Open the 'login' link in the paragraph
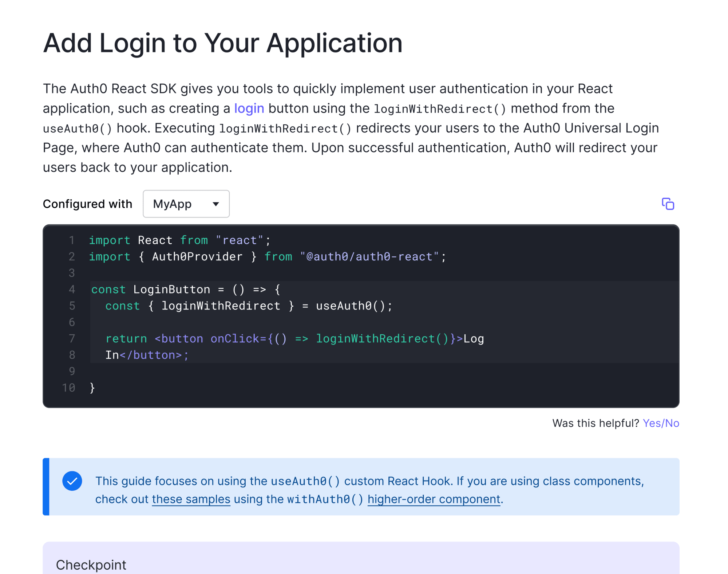 [249, 108]
